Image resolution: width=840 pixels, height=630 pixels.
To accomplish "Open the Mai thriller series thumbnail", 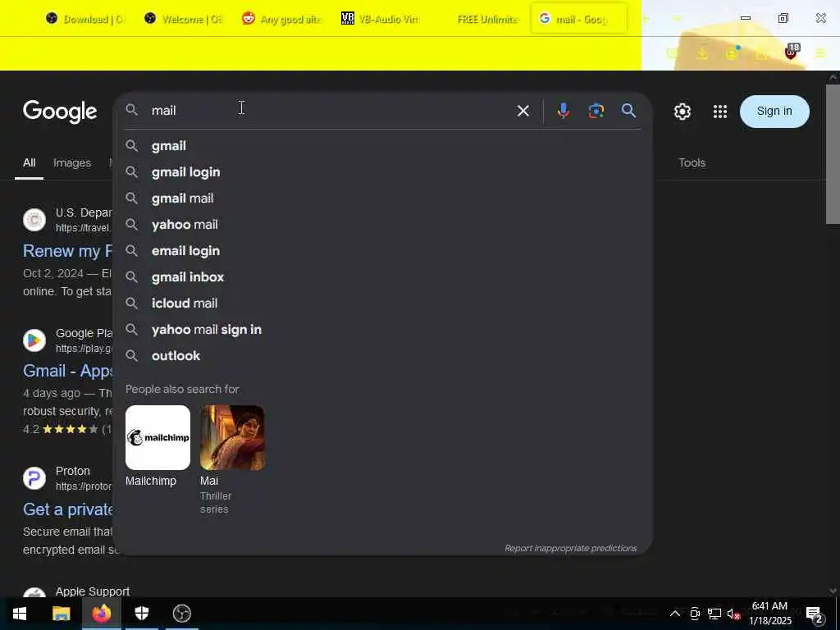I will coord(232,438).
